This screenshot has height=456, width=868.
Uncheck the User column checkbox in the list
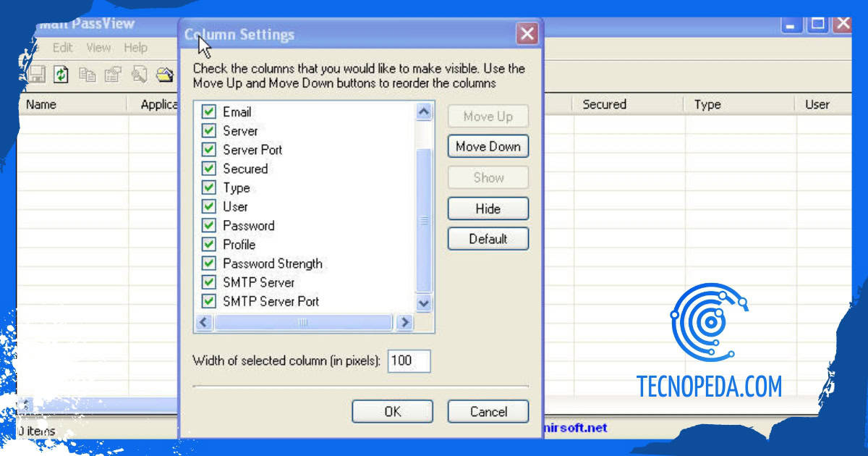tap(209, 206)
